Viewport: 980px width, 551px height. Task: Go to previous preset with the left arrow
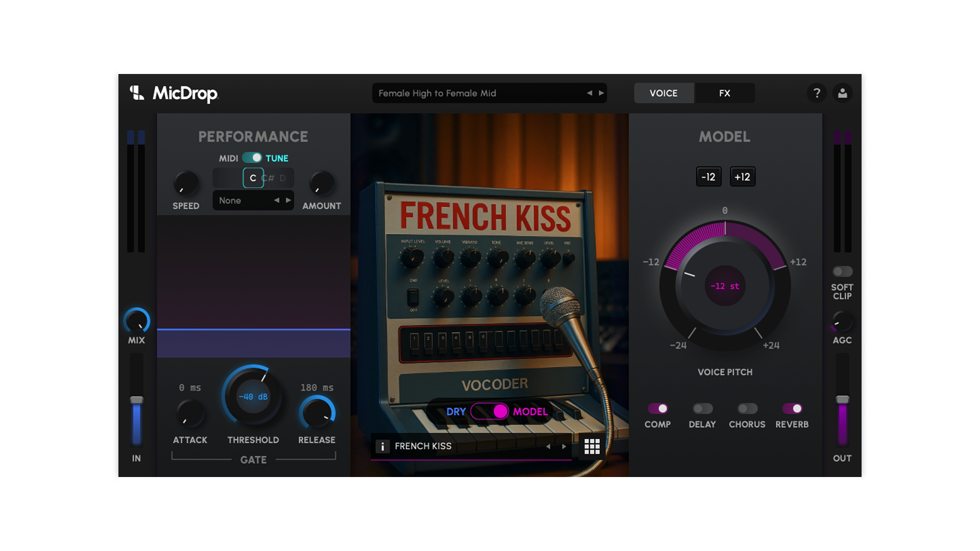[590, 93]
